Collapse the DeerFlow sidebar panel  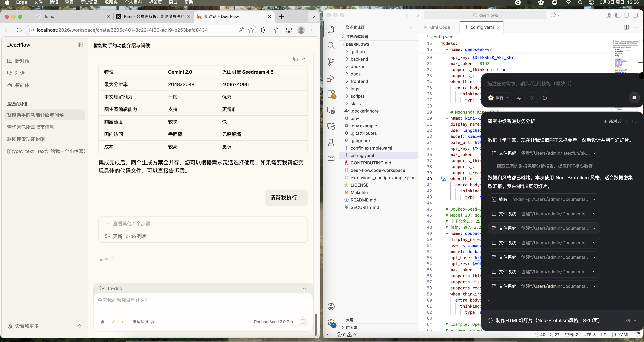[x=80, y=45]
